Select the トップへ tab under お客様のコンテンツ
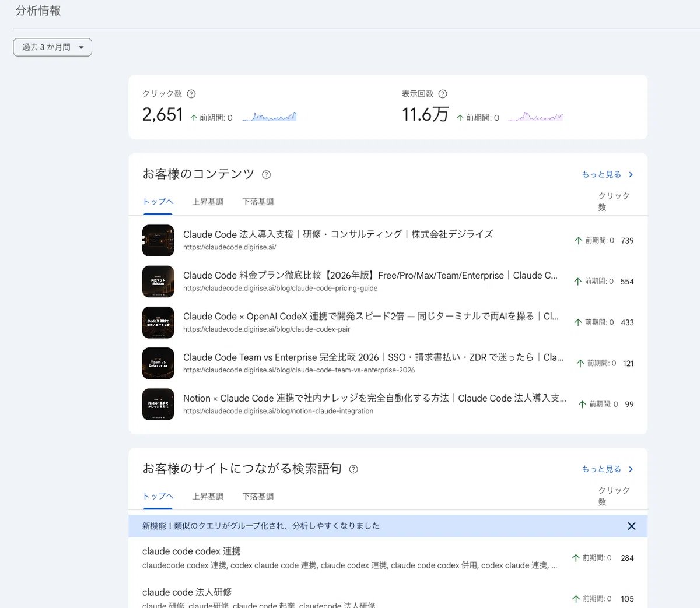This screenshot has height=608, width=700. tap(158, 202)
